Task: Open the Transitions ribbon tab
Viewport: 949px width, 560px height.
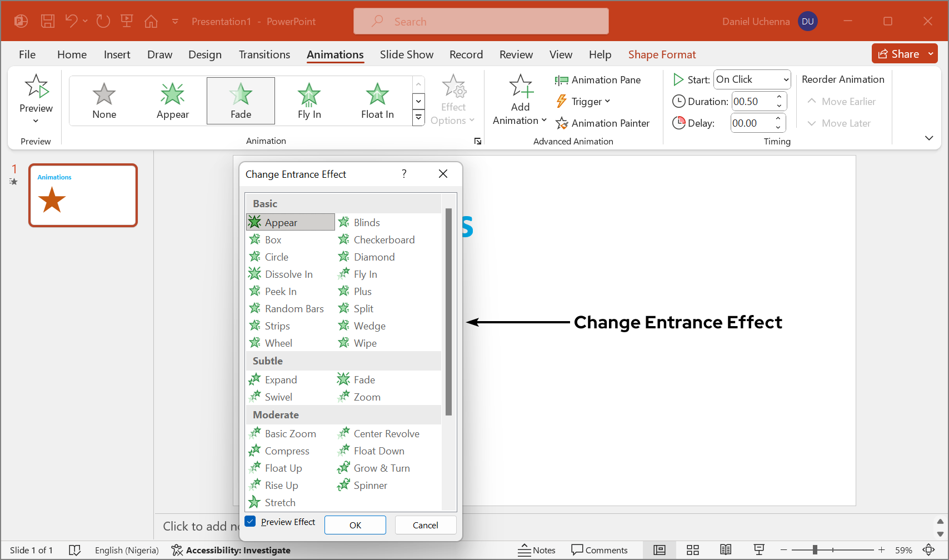Action: click(264, 54)
